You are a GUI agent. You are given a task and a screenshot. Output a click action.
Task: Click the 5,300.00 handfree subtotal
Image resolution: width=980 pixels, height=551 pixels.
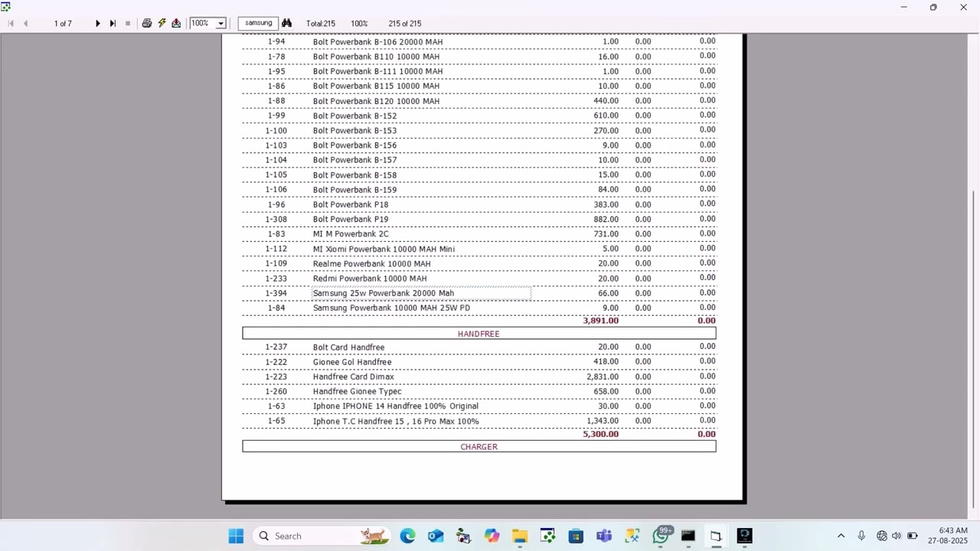coord(601,434)
